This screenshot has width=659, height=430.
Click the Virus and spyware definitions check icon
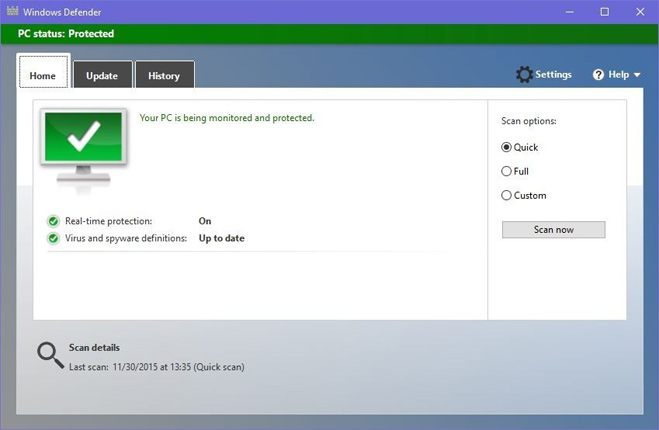tap(53, 238)
